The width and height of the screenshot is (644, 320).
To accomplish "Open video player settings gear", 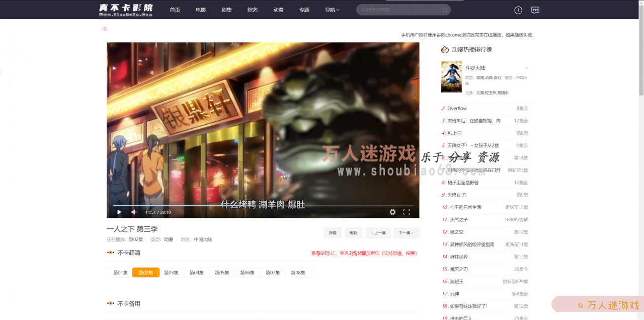I will click(392, 212).
